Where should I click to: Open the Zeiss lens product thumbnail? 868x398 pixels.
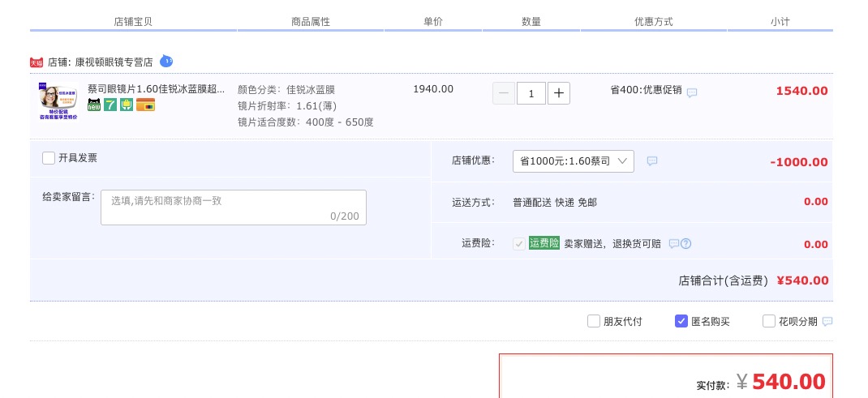pos(58,101)
